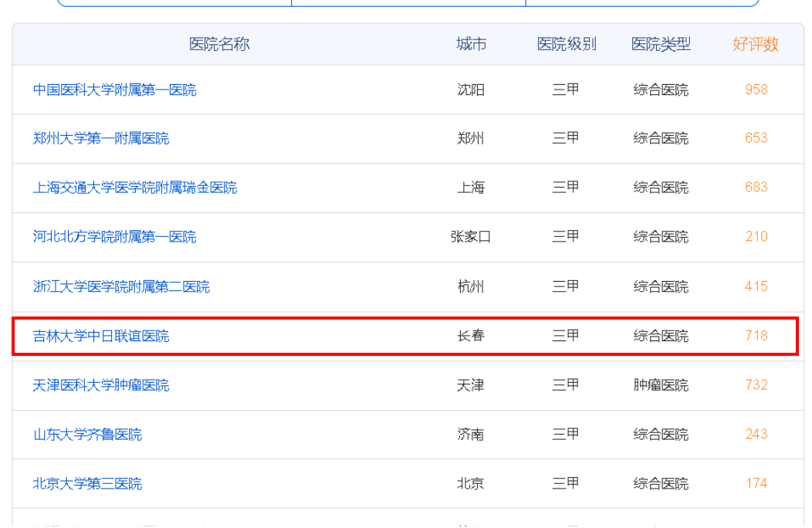Image resolution: width=812 pixels, height=528 pixels.
Task: Select the city cell 沈阳
Action: (471, 90)
